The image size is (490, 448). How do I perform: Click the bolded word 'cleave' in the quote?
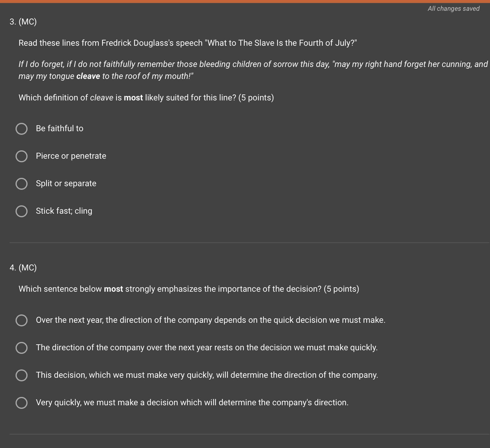[x=88, y=76]
